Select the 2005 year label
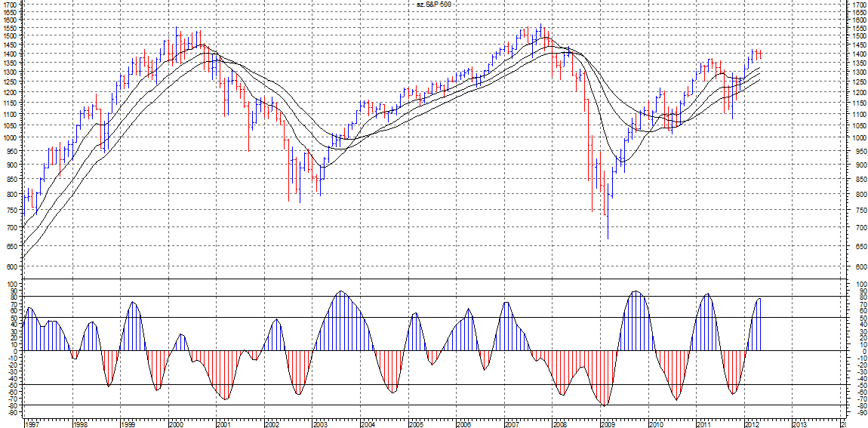This screenshot has height=428, width=868. pos(417,424)
